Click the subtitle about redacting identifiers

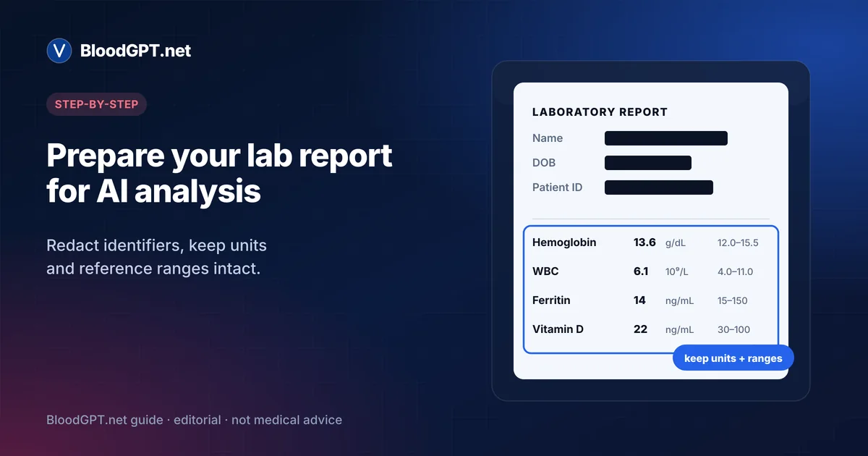point(157,257)
